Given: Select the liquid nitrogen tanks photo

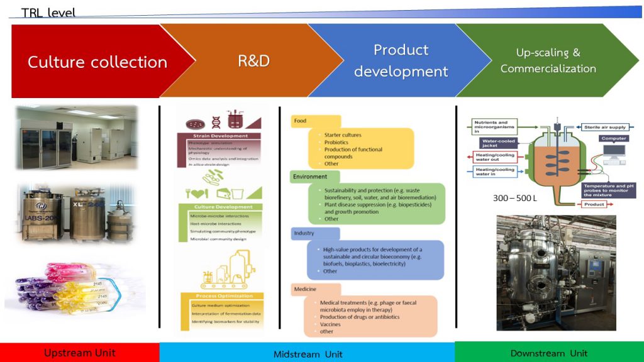Looking at the screenshot, I should tap(77, 214).
